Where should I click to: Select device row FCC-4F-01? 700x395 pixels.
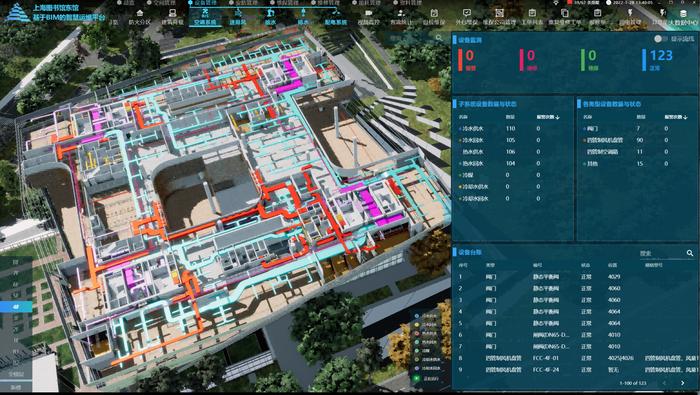575,358
